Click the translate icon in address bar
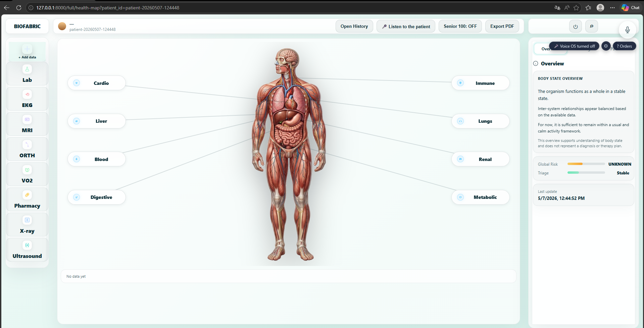The image size is (644, 328). (x=557, y=8)
